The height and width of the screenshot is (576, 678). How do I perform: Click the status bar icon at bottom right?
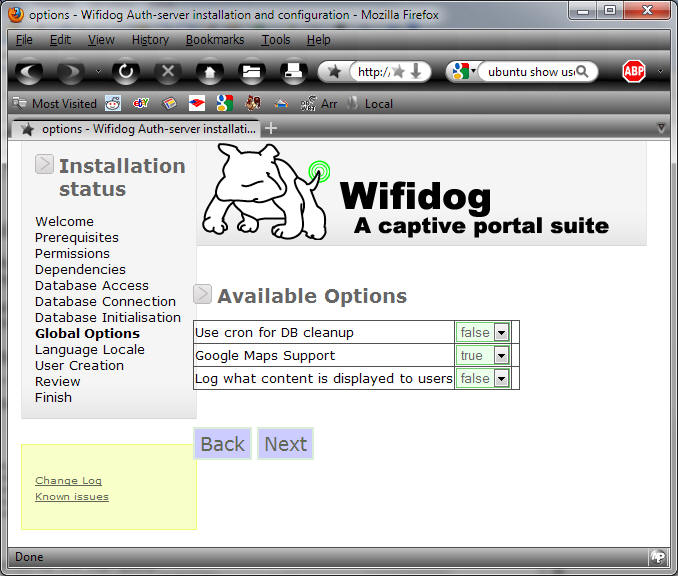point(658,557)
